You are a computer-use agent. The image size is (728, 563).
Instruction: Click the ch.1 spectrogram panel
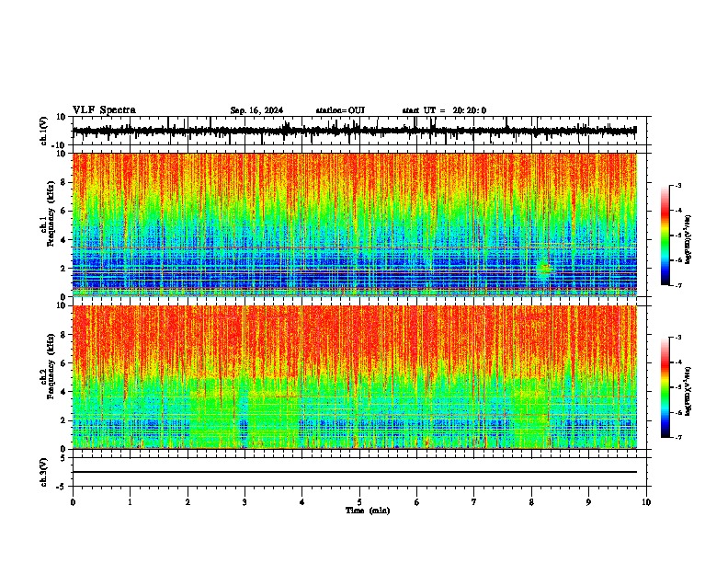click(354, 224)
